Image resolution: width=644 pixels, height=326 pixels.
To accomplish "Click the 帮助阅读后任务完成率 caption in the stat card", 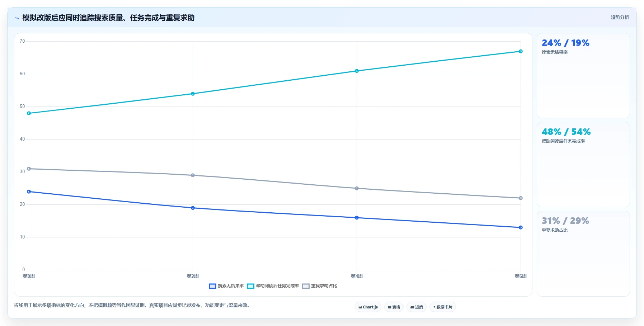I will [x=563, y=141].
